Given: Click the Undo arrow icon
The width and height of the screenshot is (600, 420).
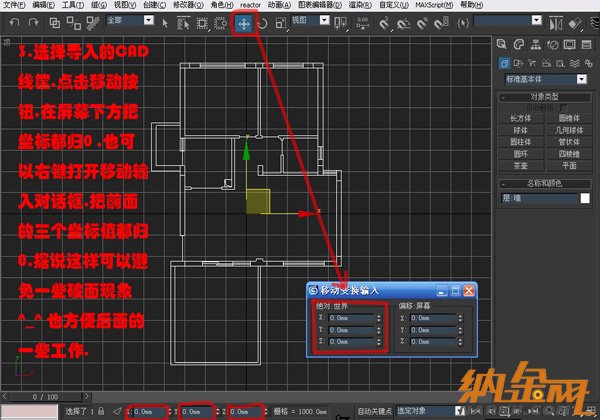Looking at the screenshot, I should (15, 23).
